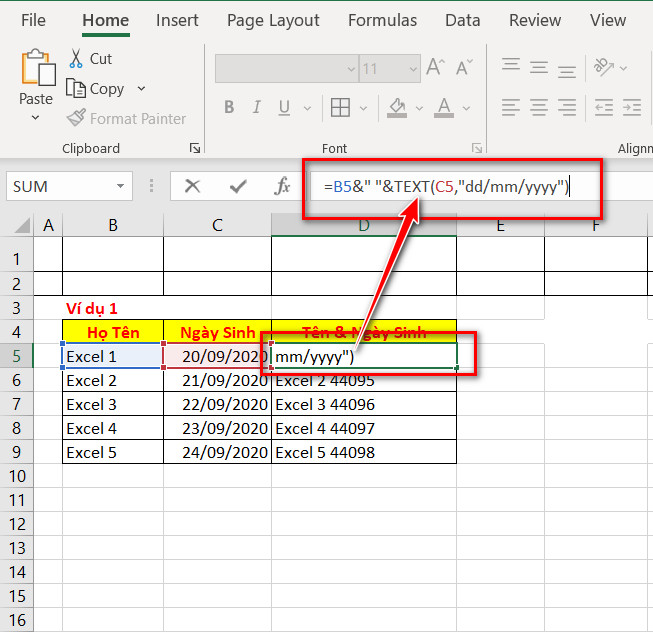Open the Copy options dropdown arrow
653x632 pixels.
[x=142, y=89]
